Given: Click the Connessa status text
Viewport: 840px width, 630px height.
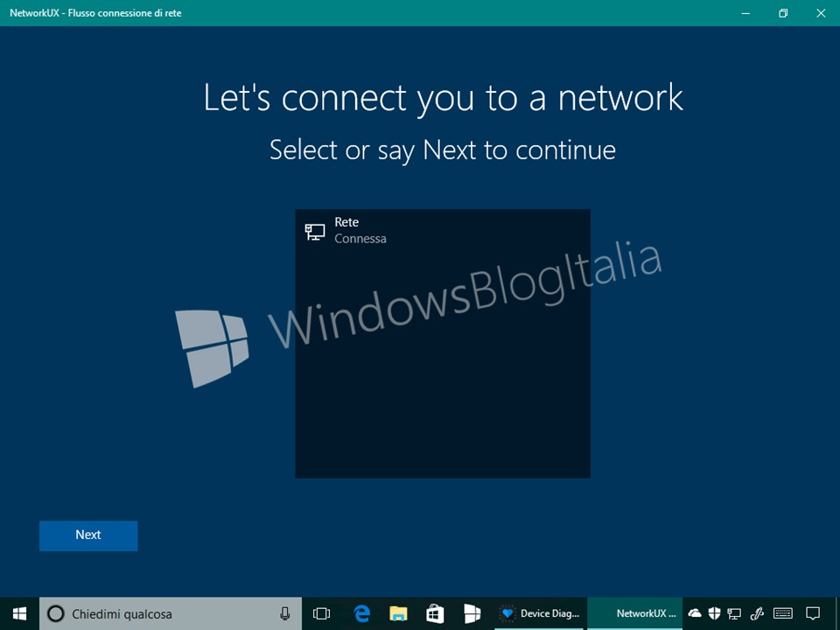Looking at the screenshot, I should click(x=360, y=238).
